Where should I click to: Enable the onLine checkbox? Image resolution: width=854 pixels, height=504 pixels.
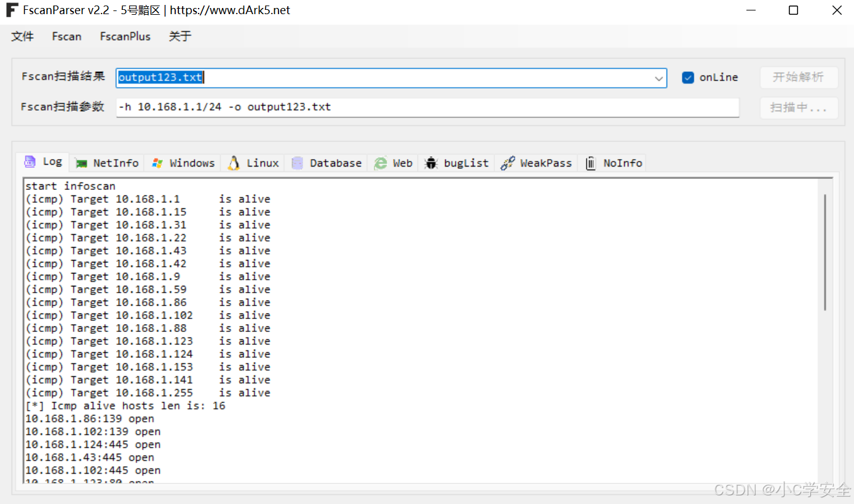coord(688,77)
